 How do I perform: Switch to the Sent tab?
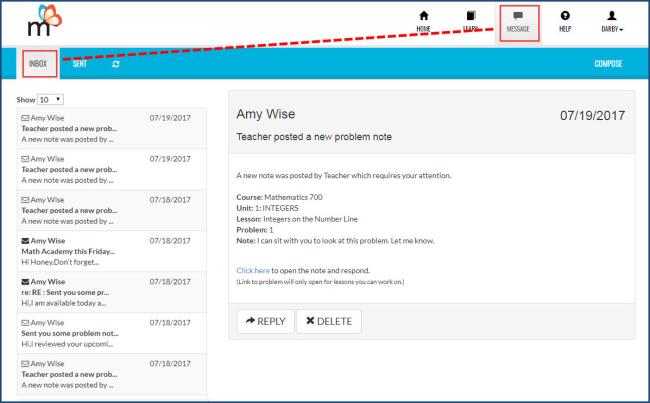[80, 64]
